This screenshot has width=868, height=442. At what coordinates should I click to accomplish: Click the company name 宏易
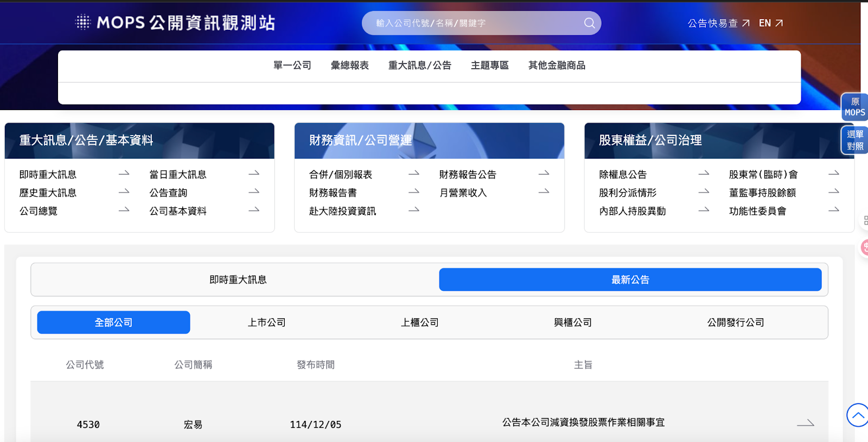[193, 425]
